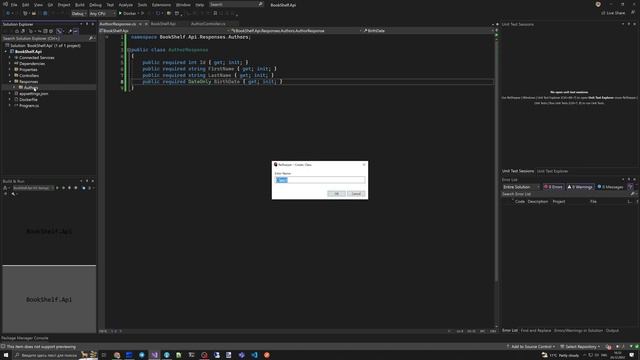Screen dimensions: 640x360
Task: Expand the Connected Services node
Action: (10, 58)
